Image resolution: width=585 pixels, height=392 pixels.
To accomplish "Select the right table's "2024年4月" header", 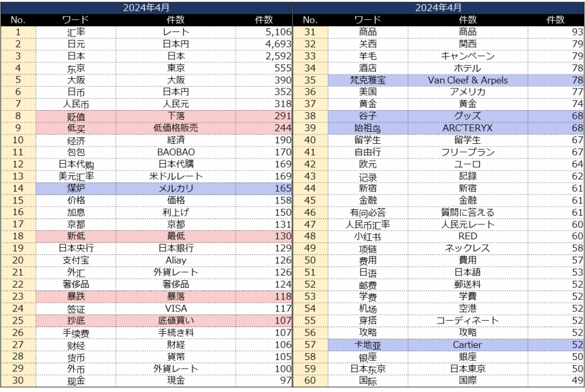I will 439,7.
